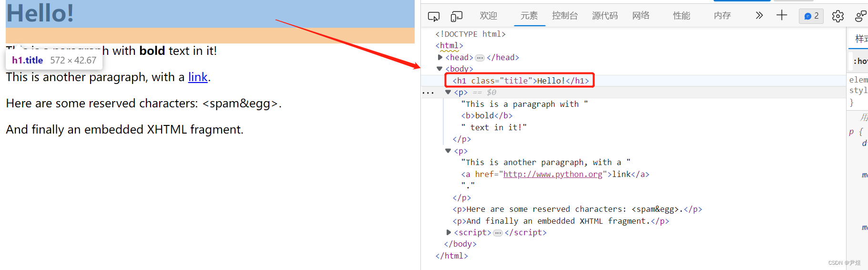Open the Memory (内存) tab

723,16
